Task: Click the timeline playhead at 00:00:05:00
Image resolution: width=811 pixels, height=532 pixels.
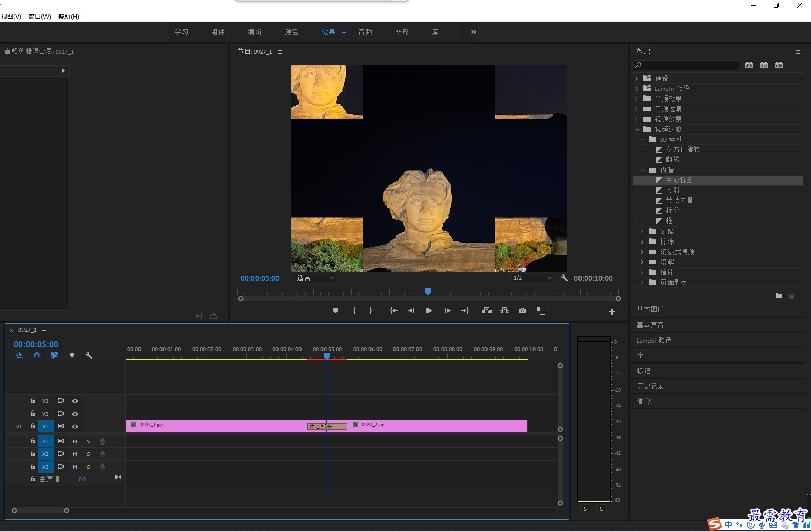Action: (x=327, y=356)
